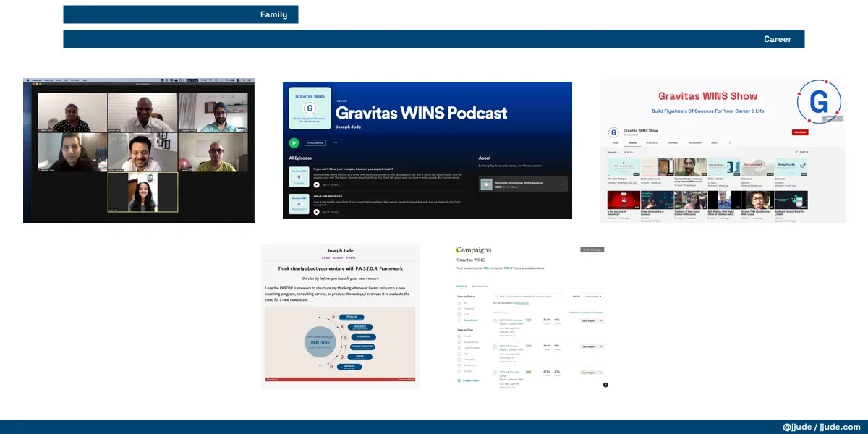The image size is (868, 434).
Task: Expand arrow next to second View Report
Action: coord(601,346)
